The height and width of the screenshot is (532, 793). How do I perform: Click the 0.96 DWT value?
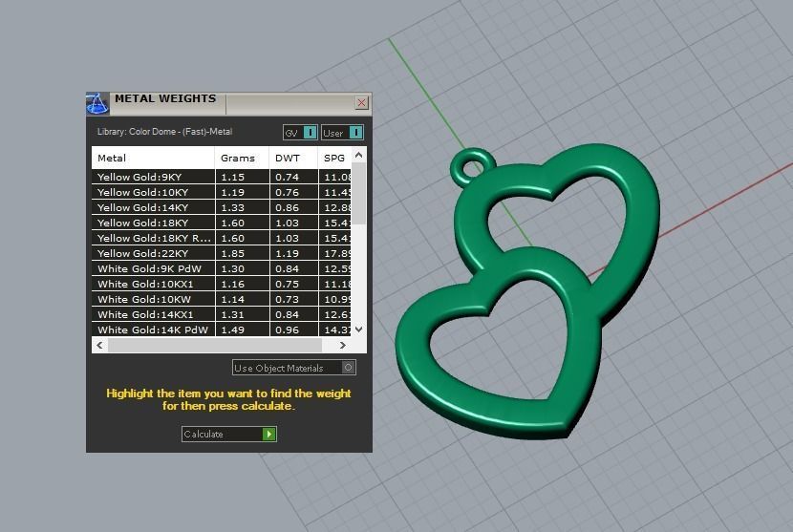tap(287, 330)
